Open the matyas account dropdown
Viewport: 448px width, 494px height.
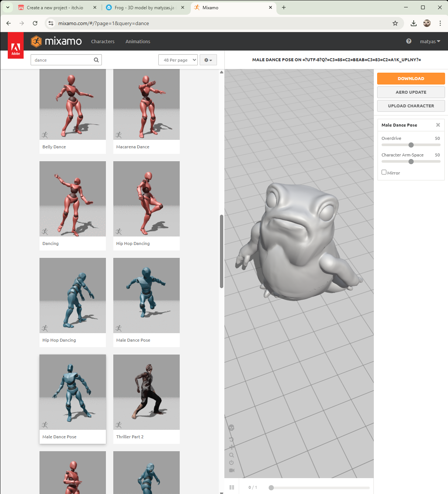tap(430, 42)
